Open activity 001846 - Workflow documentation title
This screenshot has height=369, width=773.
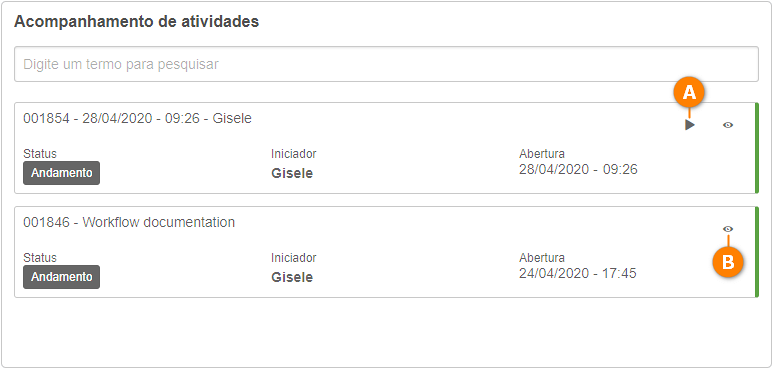pyautogui.click(x=129, y=223)
